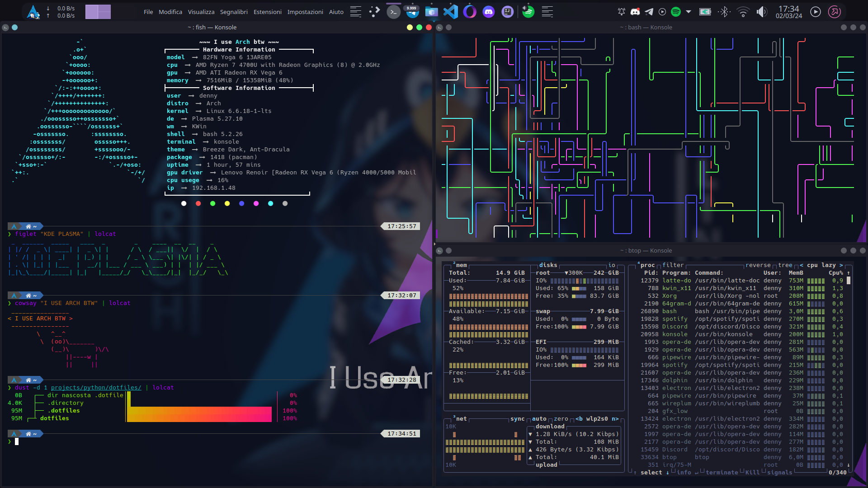Open the Bluetooth tray icon
Viewport: 868px width, 488px height.
pyautogui.click(x=724, y=12)
